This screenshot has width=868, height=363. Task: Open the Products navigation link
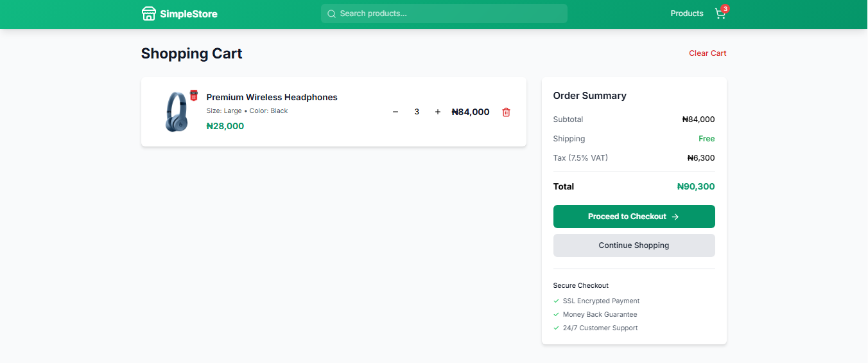686,13
